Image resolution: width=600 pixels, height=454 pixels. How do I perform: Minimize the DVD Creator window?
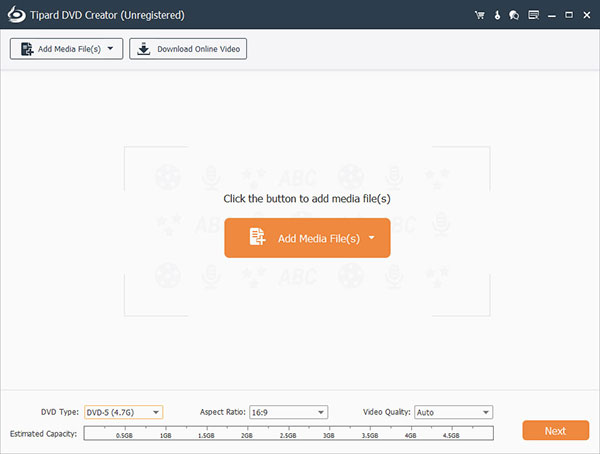(550, 16)
